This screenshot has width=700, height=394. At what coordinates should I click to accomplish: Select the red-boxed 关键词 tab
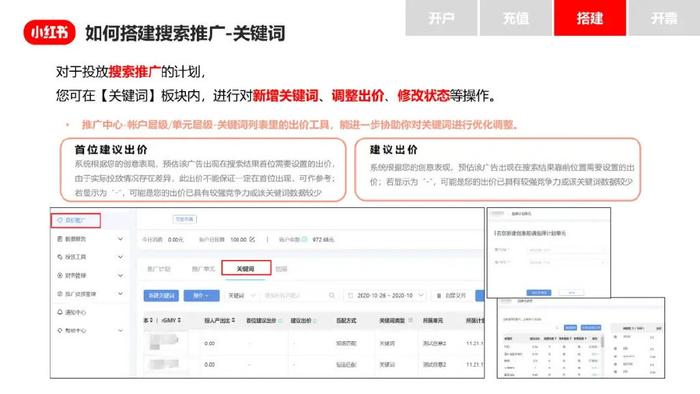click(246, 268)
